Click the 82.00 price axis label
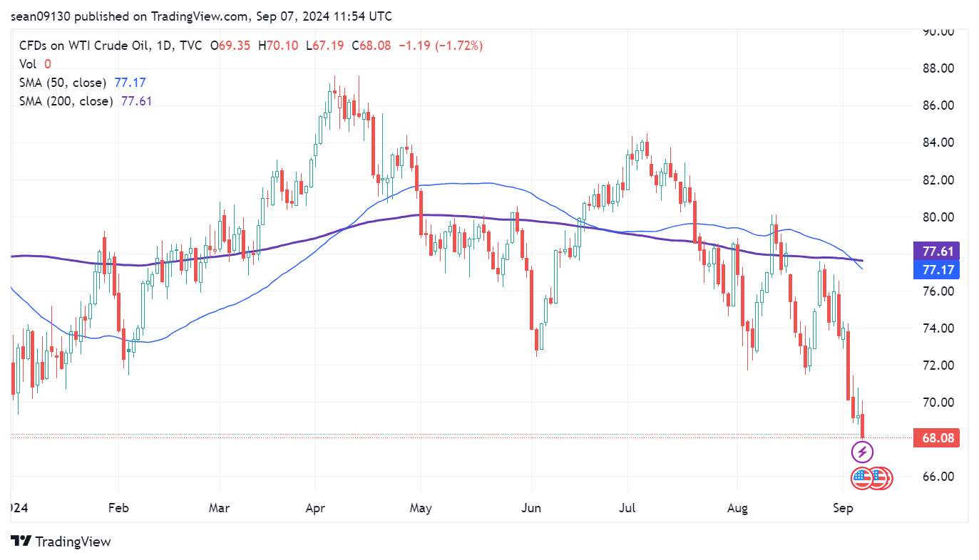The image size is (979, 560). point(938,180)
